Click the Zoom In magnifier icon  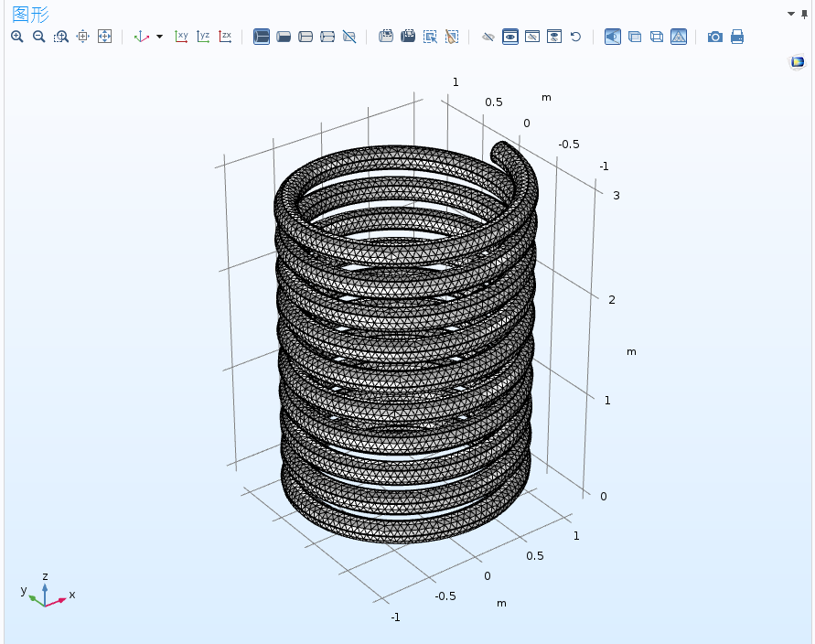click(17, 37)
